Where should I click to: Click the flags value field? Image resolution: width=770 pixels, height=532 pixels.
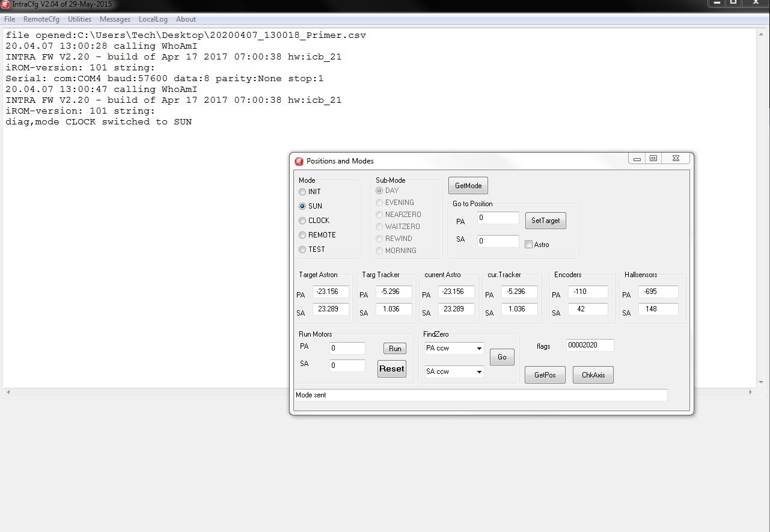[x=589, y=346]
